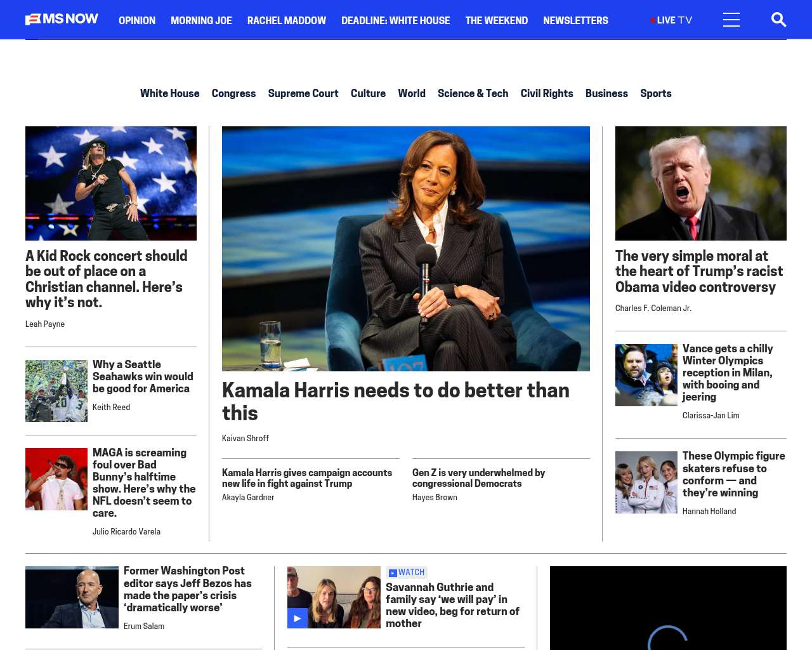Open the Culture section
Viewport: 812px width, 650px height.
click(x=368, y=93)
